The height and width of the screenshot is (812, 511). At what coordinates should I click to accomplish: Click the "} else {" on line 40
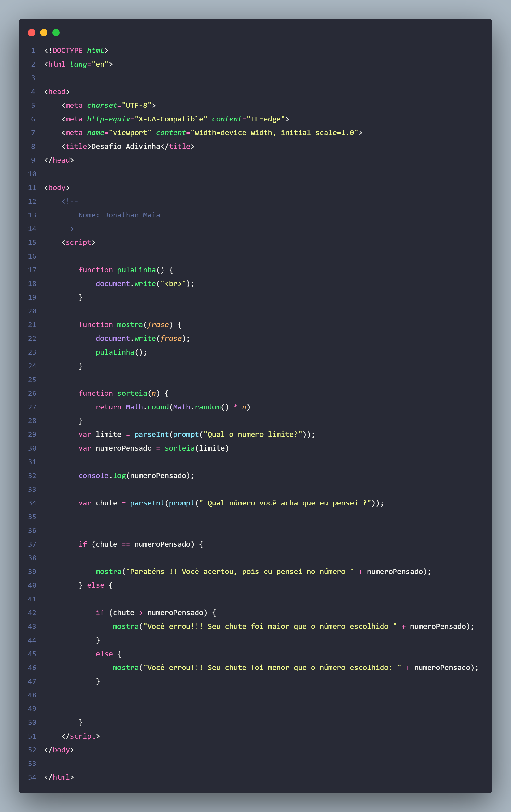pos(96,585)
